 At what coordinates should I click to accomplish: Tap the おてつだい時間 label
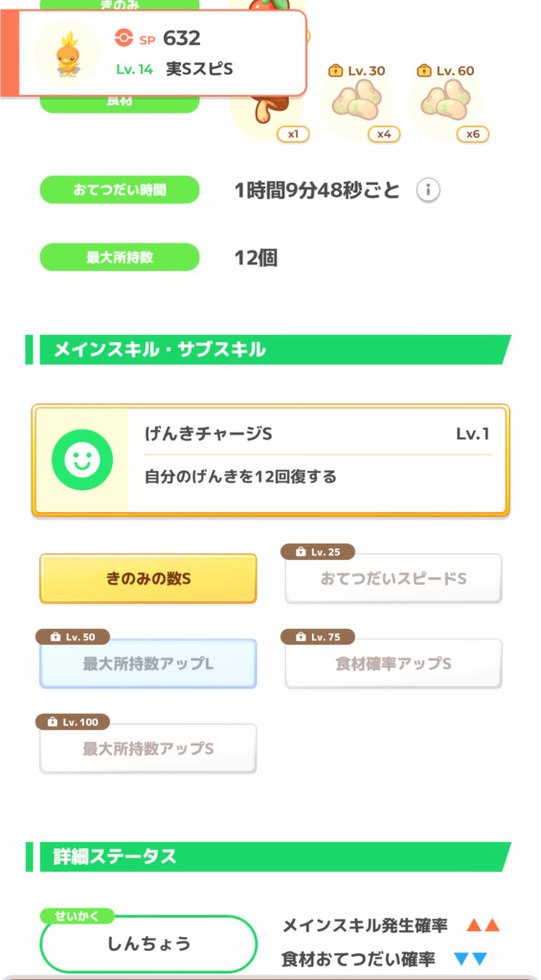[120, 189]
